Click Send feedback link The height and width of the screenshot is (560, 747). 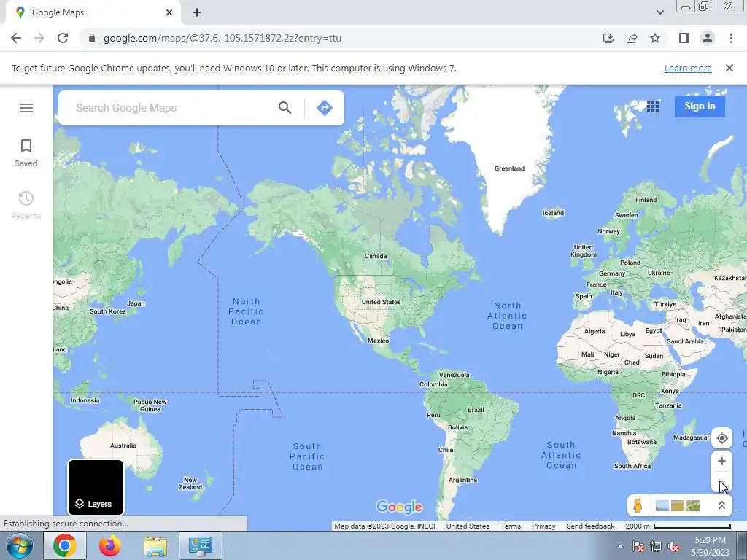(x=590, y=526)
